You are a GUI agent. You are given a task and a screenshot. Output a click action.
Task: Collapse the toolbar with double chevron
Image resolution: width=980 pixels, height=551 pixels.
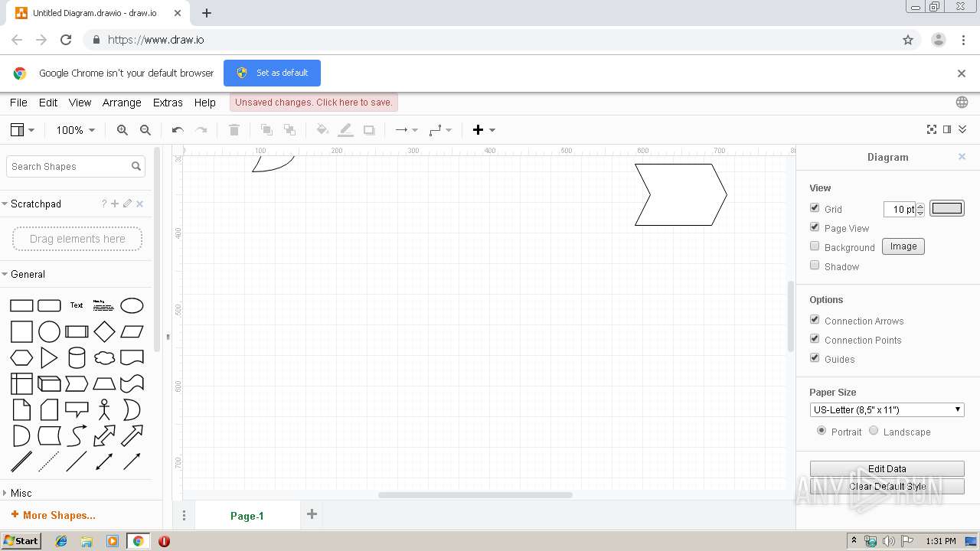pyautogui.click(x=962, y=129)
